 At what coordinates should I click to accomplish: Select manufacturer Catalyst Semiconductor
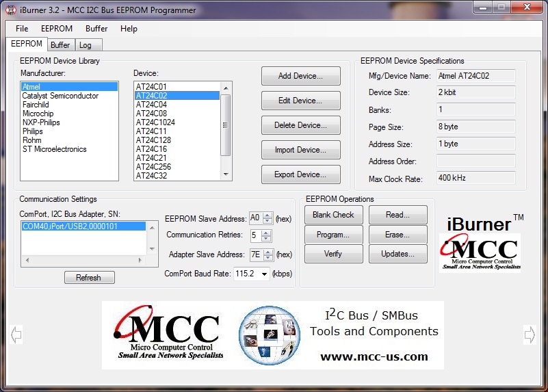click(69, 96)
